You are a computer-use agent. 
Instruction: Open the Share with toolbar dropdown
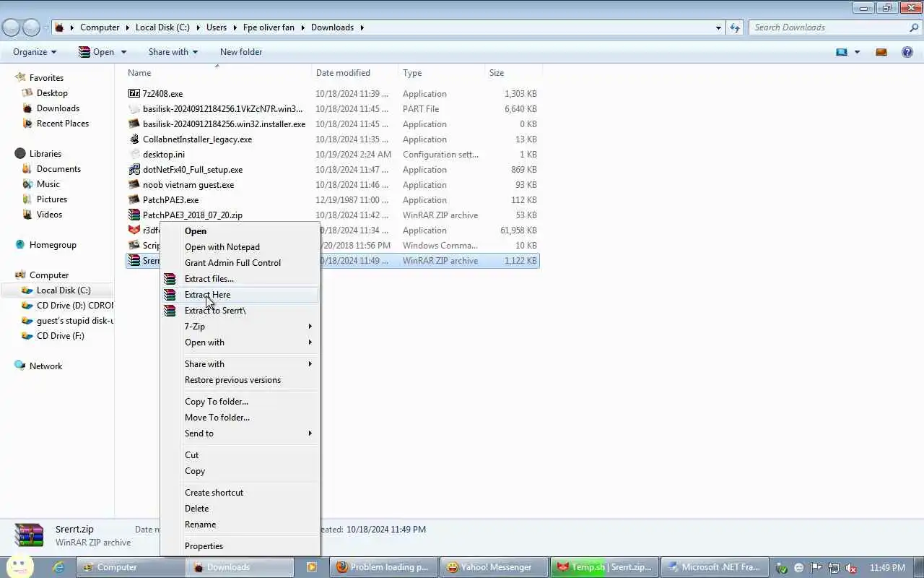(173, 52)
